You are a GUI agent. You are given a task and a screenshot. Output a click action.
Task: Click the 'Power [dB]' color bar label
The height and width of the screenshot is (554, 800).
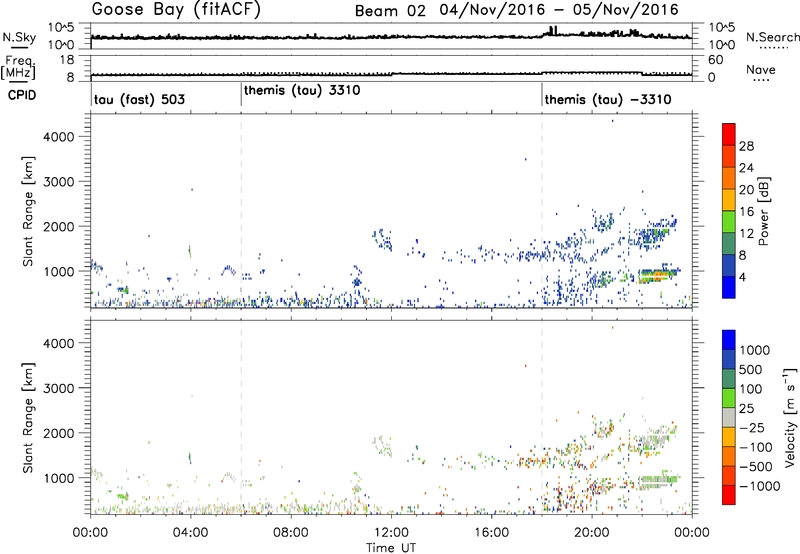click(763, 211)
